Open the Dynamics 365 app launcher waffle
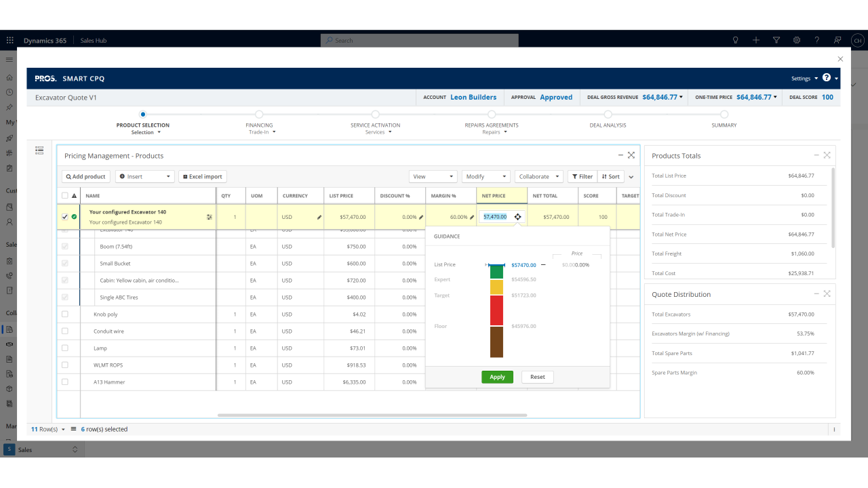Screen dimensions: 868x488 click(9, 41)
